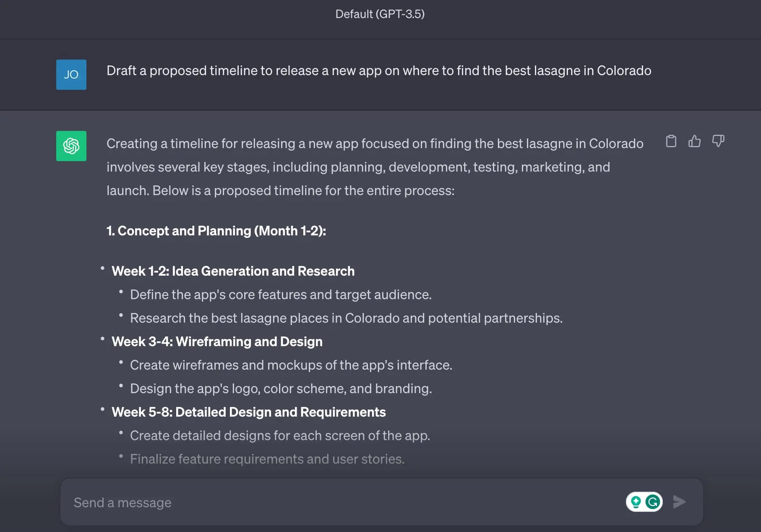Rate the response with the thumbs-up icon
Screen dimensions: 761x532
tap(695, 141)
